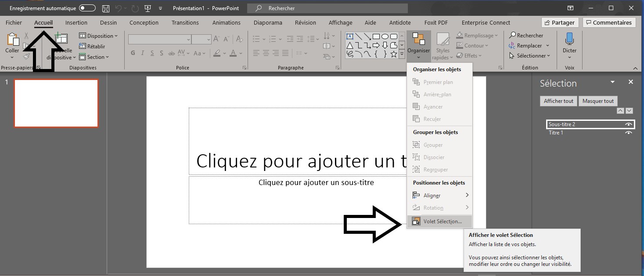Toggle the Enregistrement automatique switch
This screenshot has height=276, width=644.
point(86,7)
